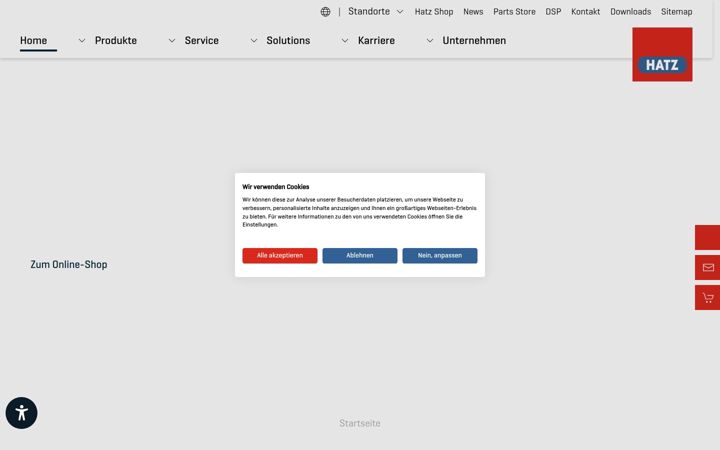Viewport: 720px width, 450px height.
Task: Open the accessibility widget icon
Action: click(x=22, y=413)
